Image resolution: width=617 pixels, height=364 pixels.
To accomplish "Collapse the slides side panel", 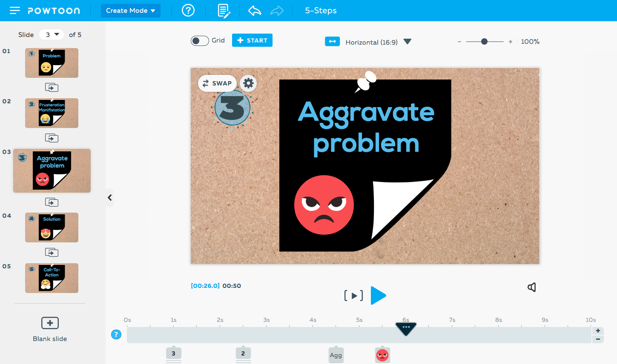I will pos(110,198).
